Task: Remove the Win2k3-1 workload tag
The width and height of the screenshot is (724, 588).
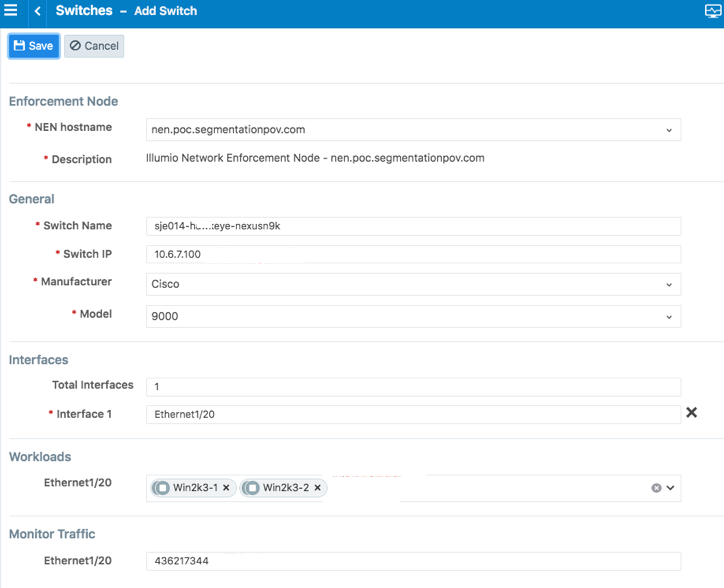Action: point(227,488)
